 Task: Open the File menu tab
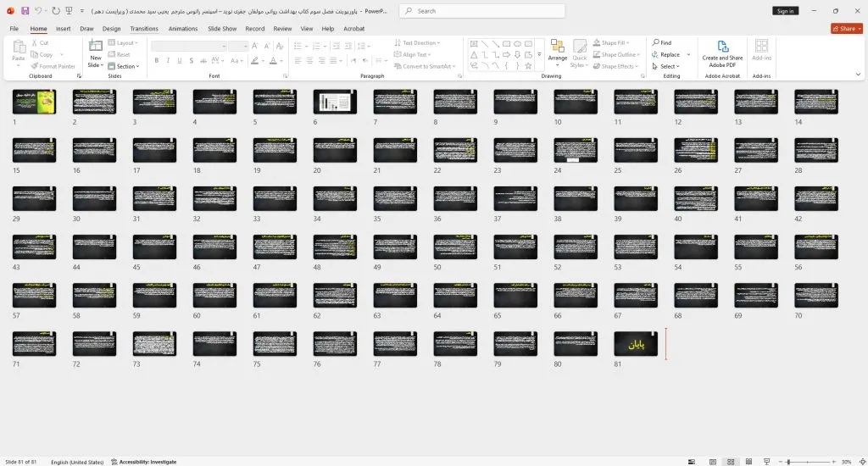click(14, 28)
